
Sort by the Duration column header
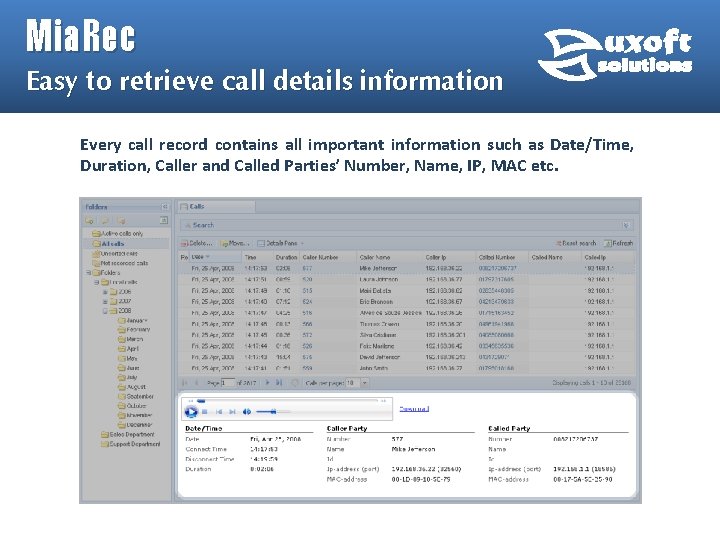tap(287, 257)
